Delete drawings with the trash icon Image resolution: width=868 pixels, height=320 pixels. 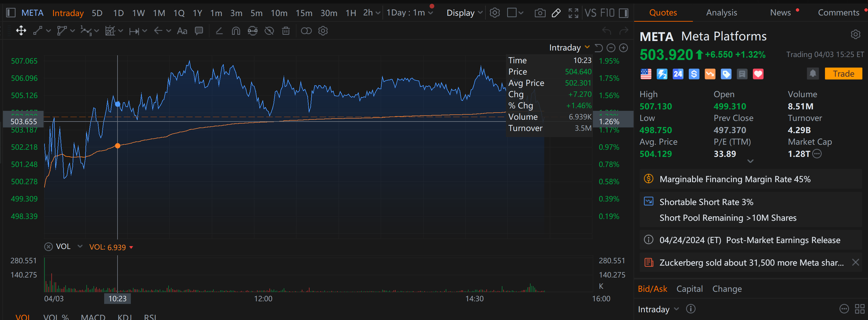[x=286, y=31]
